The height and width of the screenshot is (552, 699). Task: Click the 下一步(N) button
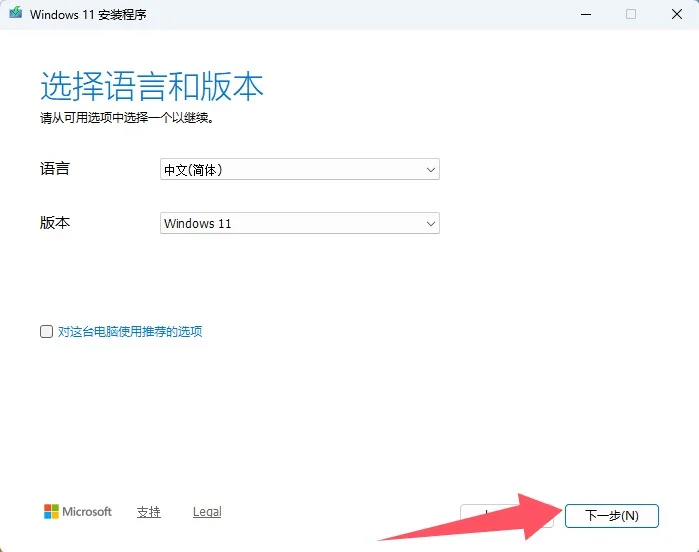pyautogui.click(x=612, y=516)
